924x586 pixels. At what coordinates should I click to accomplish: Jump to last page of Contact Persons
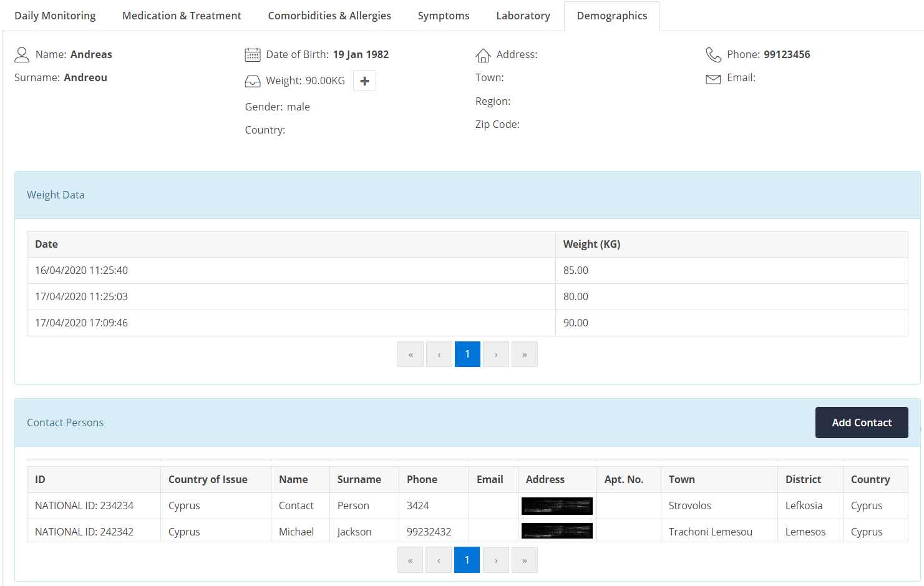click(524, 560)
